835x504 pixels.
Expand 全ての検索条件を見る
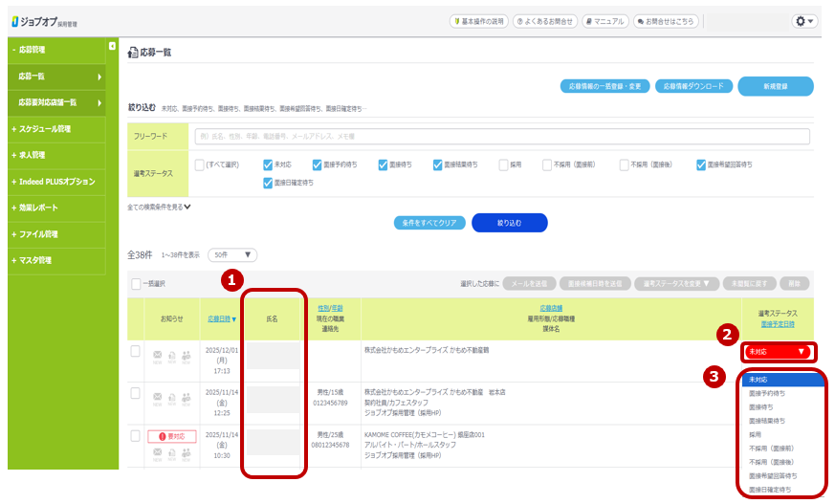160,206
